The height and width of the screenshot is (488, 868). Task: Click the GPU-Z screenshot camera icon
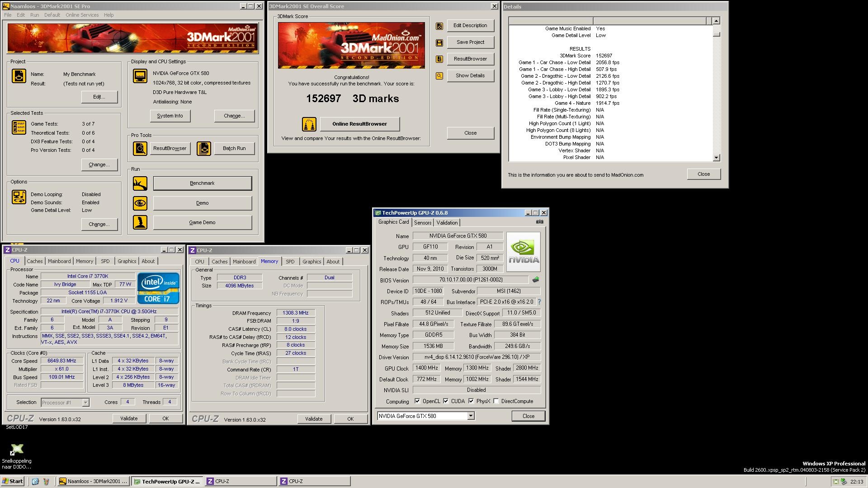pos(539,222)
